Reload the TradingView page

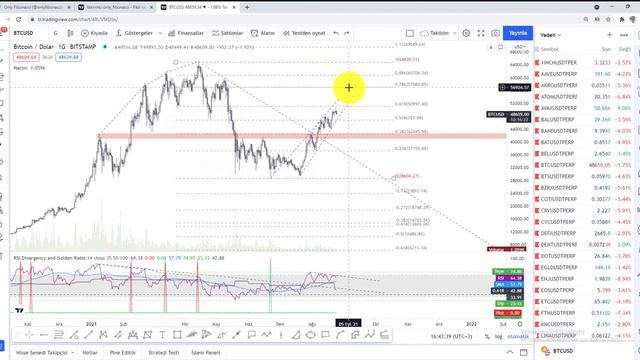pos(18,19)
